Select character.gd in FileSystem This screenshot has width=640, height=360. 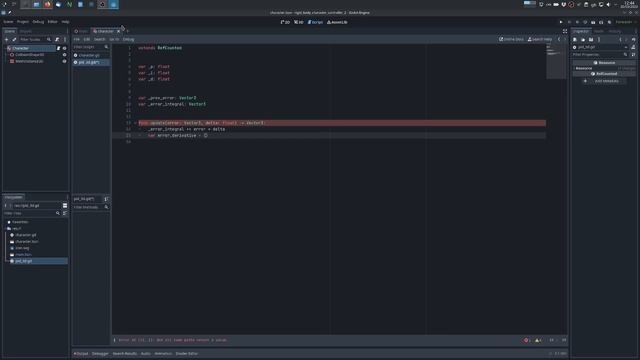click(x=25, y=235)
